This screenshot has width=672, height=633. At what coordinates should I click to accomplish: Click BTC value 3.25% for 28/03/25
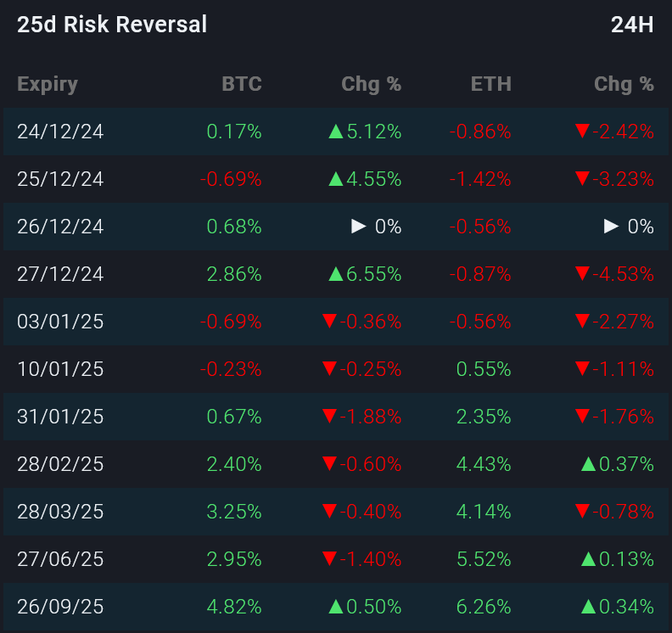coord(234,513)
